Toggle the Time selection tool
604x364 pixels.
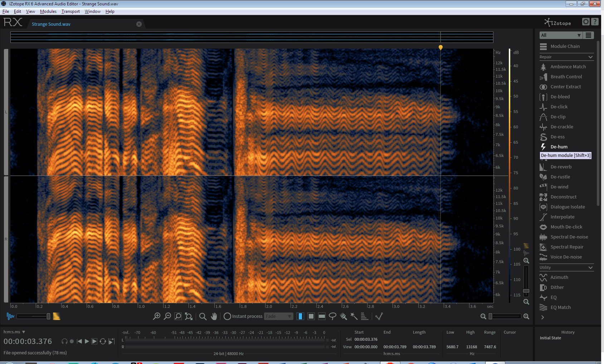pyautogui.click(x=300, y=316)
